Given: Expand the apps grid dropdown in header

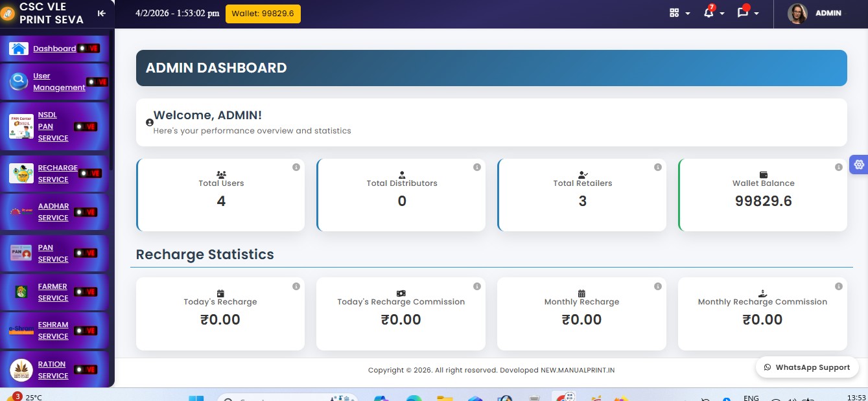Looking at the screenshot, I should coord(679,13).
